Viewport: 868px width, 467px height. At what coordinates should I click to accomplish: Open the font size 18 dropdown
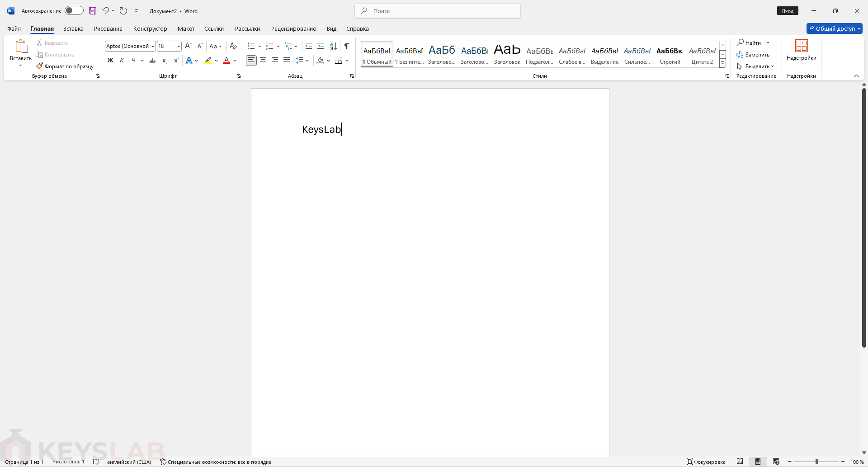179,46
